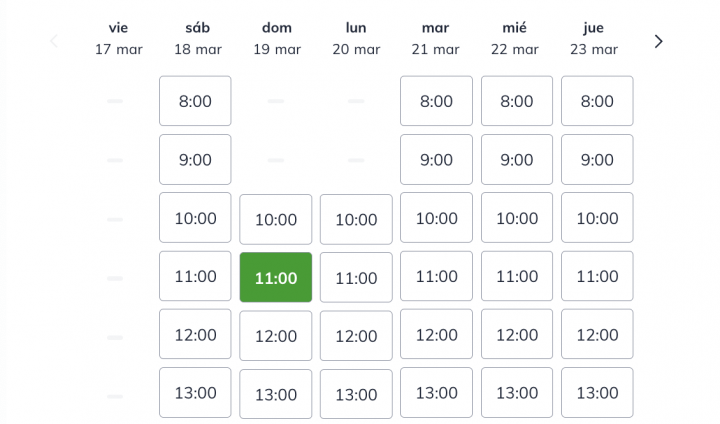The width and height of the screenshot is (720, 424).
Task: Choose 10:00 on Sunday 19 mar
Action: [276, 220]
